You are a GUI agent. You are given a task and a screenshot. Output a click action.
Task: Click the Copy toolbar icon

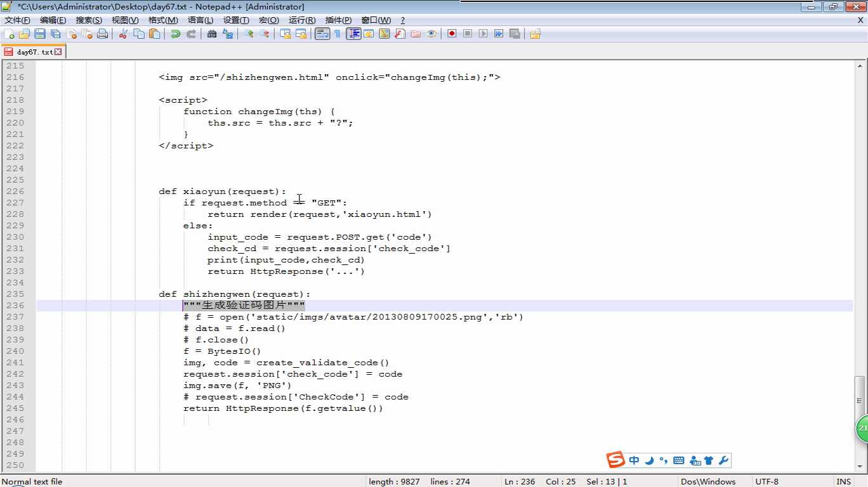[x=139, y=34]
